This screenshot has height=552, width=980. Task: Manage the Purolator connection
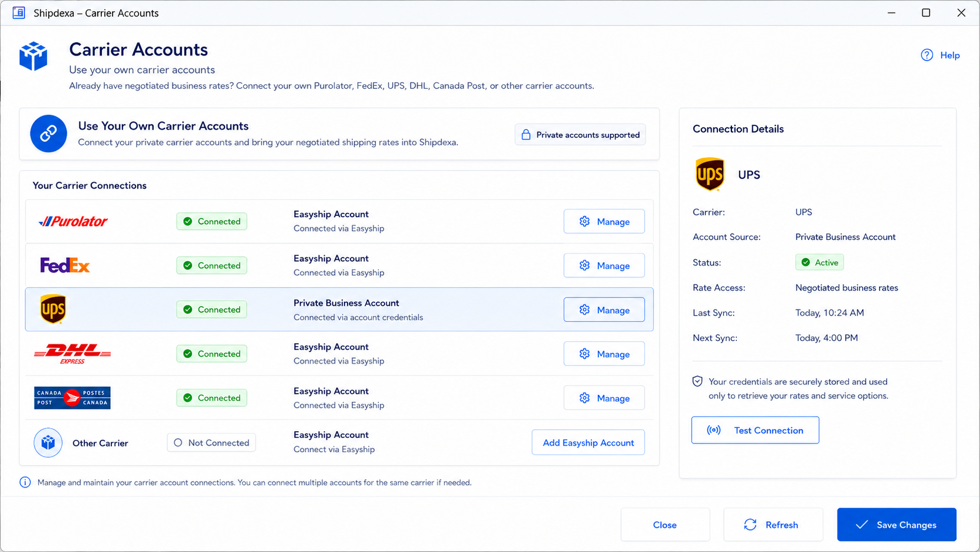pos(604,222)
